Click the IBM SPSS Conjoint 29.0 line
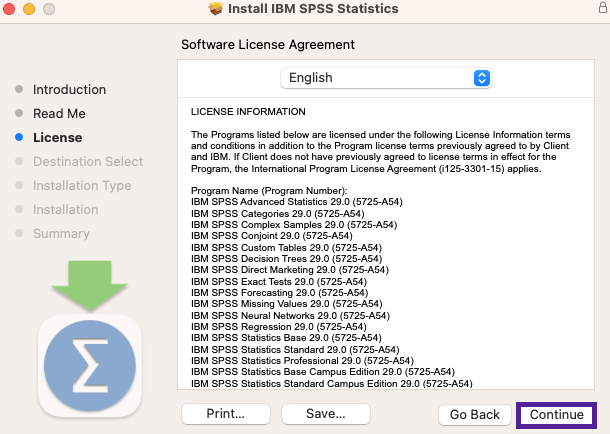The height and width of the screenshot is (434, 610). (272, 236)
